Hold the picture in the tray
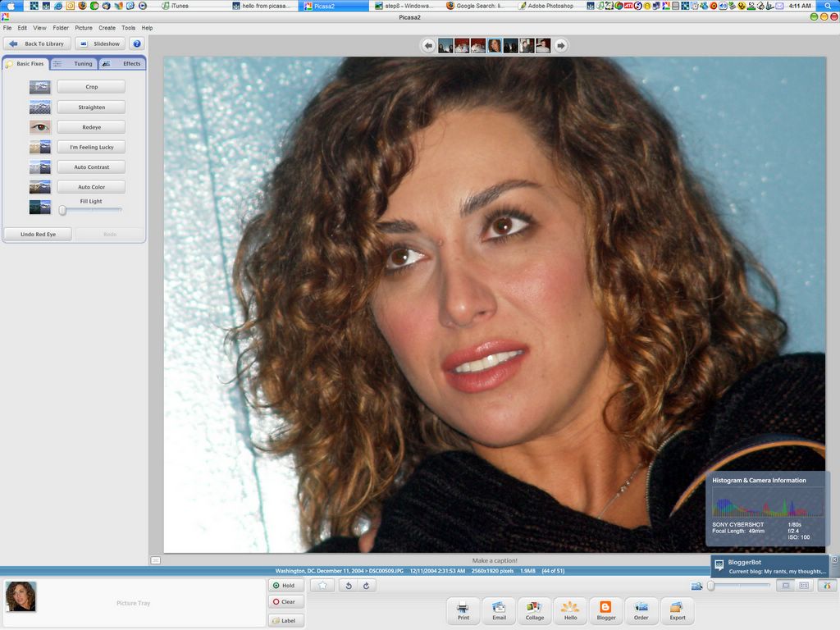This screenshot has width=840, height=630. tap(286, 586)
